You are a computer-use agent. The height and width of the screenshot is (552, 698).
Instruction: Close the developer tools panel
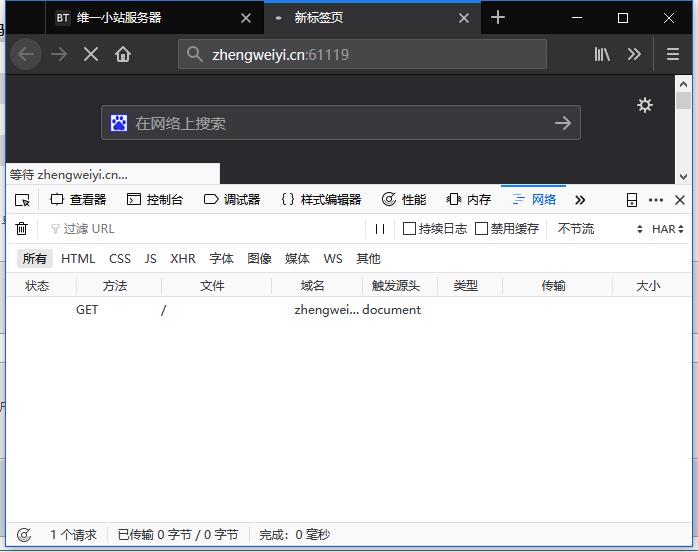[x=680, y=200]
